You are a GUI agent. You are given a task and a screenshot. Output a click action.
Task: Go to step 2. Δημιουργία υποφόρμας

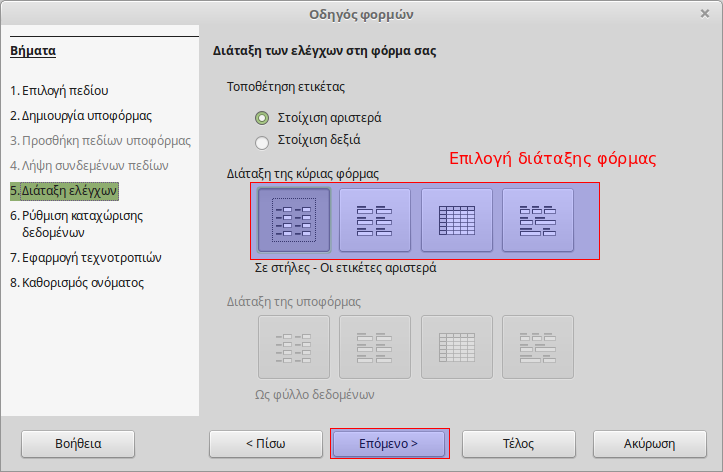81,115
